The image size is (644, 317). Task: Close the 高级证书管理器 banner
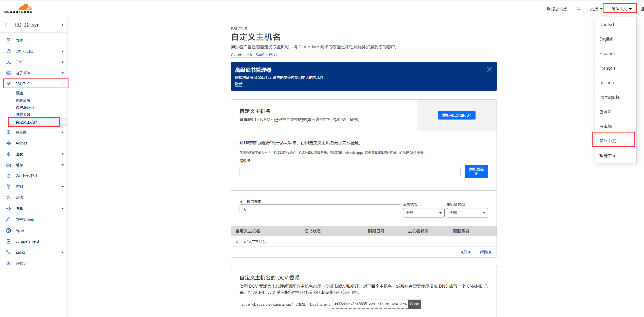point(489,69)
